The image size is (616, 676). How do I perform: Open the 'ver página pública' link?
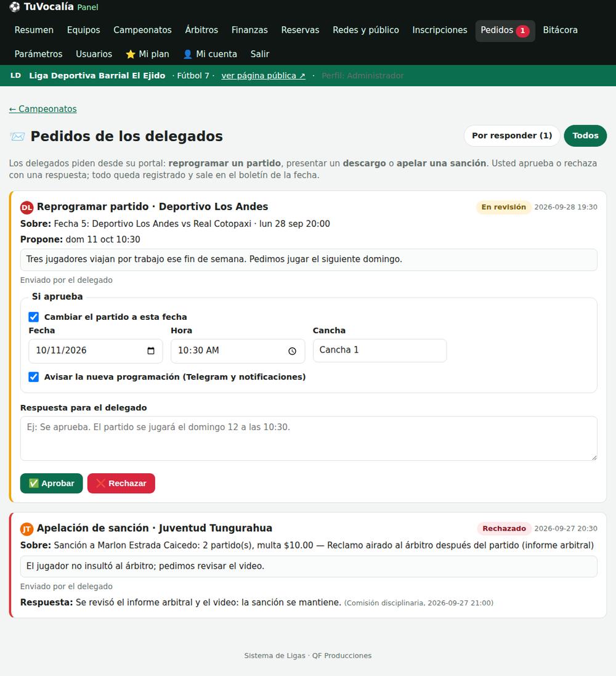point(264,76)
